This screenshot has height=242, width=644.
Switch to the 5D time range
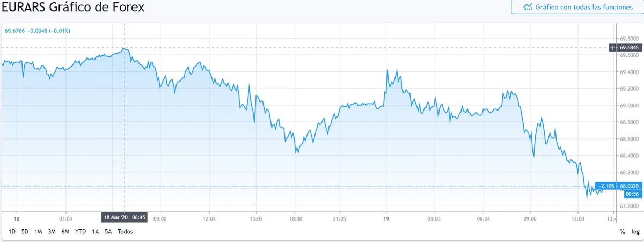tap(25, 232)
